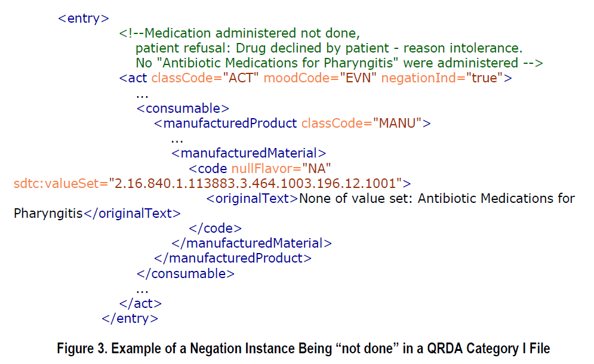Click the 'Antibiotic Medications for Pharyngitis' comment text
Viewport: 594px width, 364px height.
click(278, 63)
